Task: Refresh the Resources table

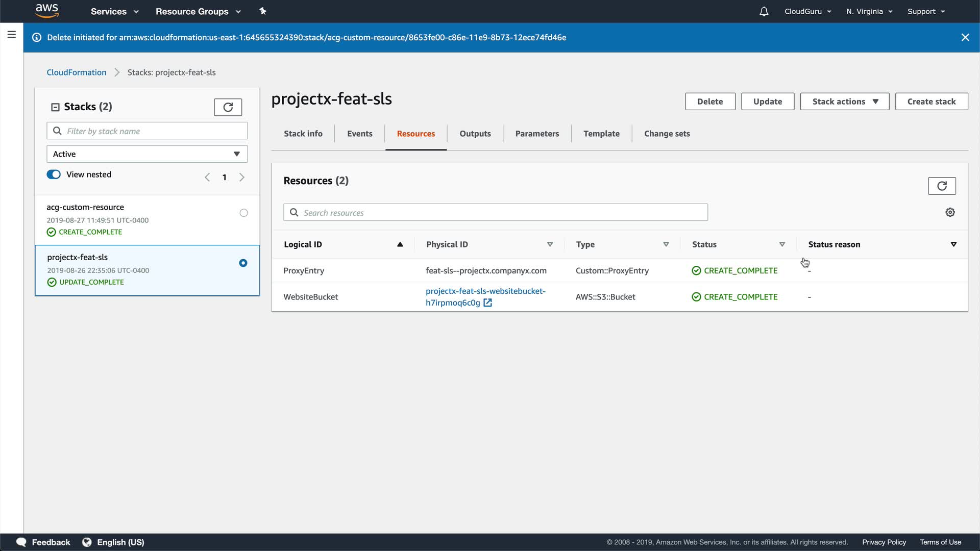Action: point(941,186)
